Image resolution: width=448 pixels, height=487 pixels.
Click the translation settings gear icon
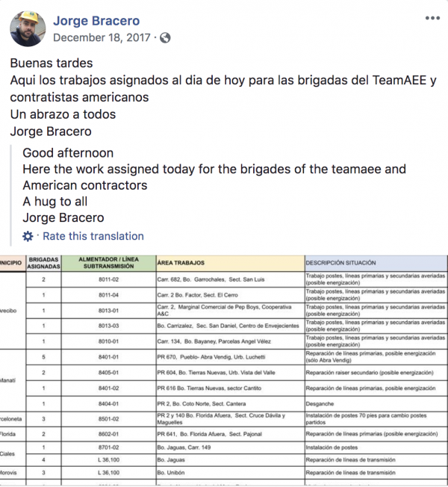28,236
